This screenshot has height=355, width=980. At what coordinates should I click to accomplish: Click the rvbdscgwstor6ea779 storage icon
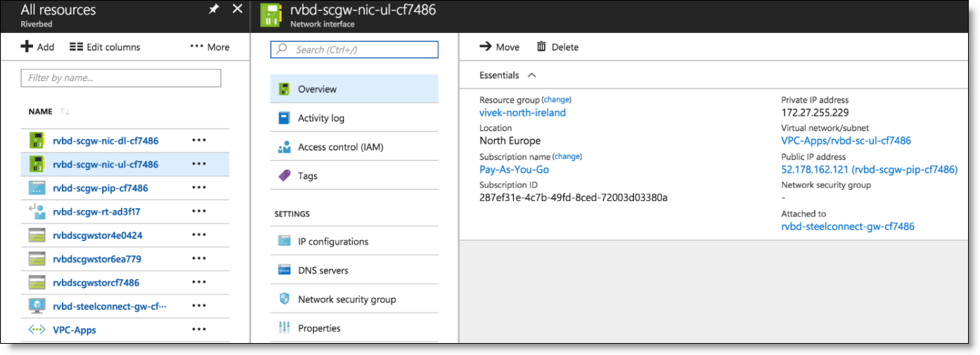point(37,259)
